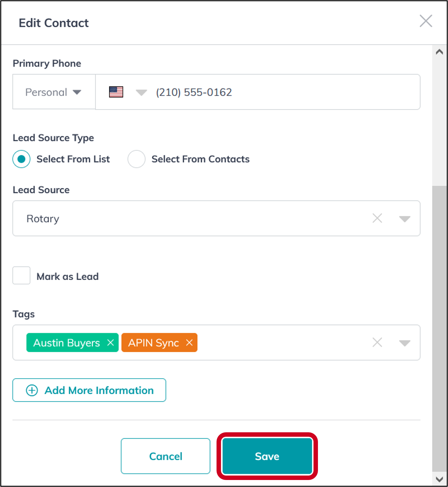448x487 pixels.
Task: Select the Select From List radio button
Action: click(x=21, y=159)
